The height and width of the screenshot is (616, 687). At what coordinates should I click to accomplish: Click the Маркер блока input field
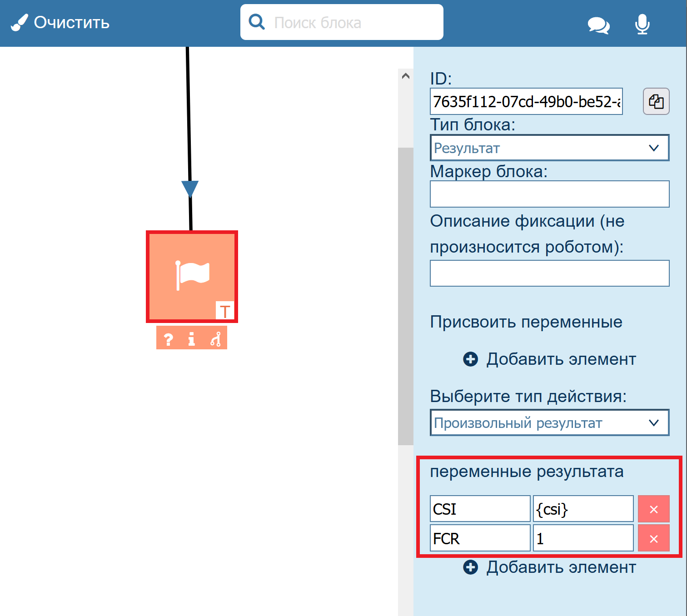coord(549,194)
